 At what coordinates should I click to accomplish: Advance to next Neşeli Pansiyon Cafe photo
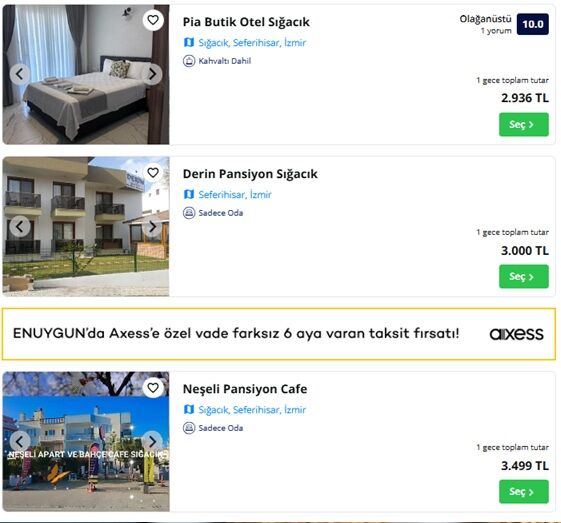[152, 441]
